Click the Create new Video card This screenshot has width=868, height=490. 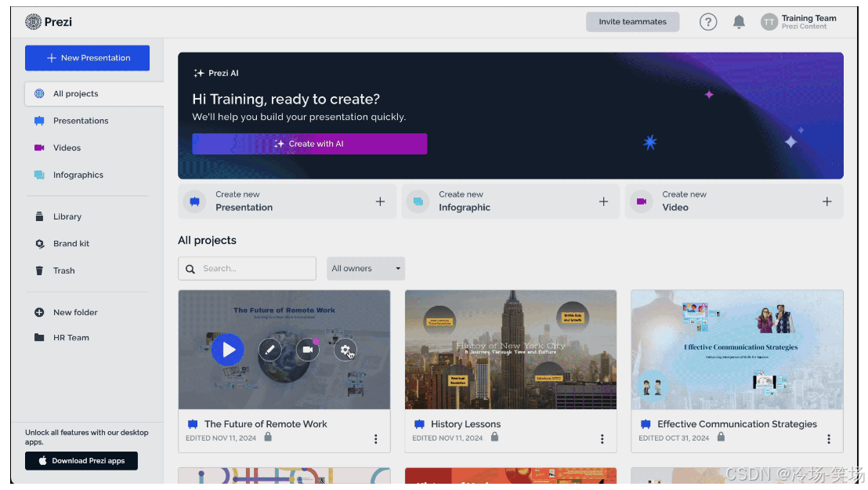pos(734,201)
